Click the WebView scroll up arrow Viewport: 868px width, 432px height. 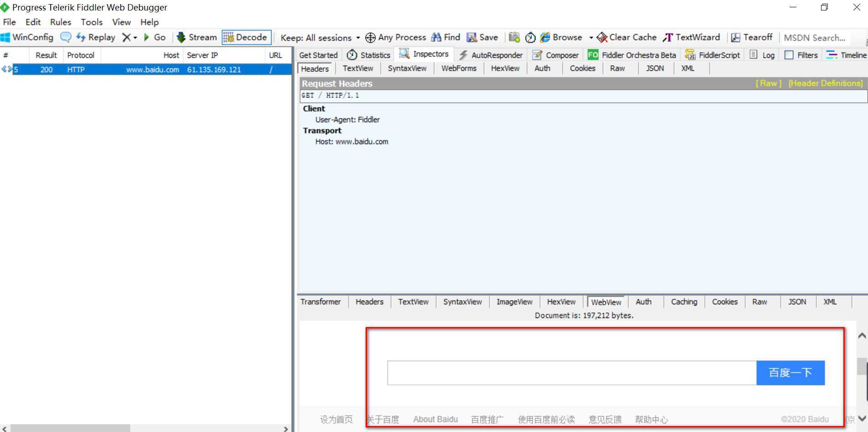[x=862, y=336]
